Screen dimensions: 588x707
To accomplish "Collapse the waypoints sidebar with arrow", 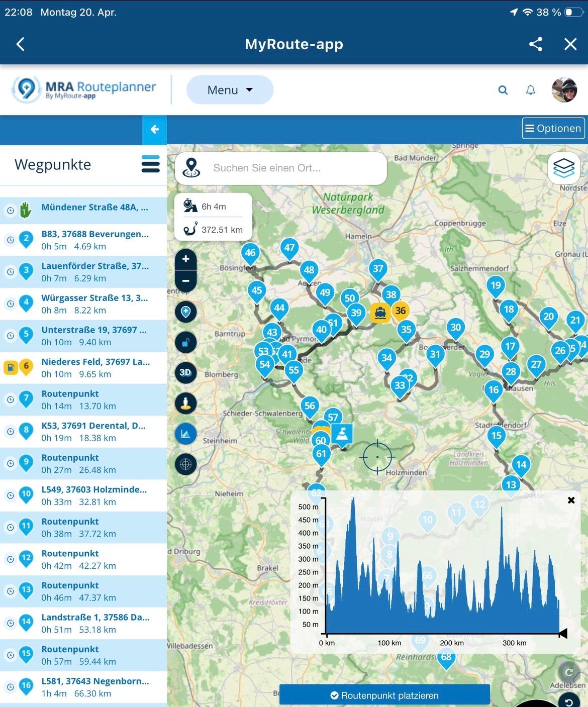I will coord(155,130).
